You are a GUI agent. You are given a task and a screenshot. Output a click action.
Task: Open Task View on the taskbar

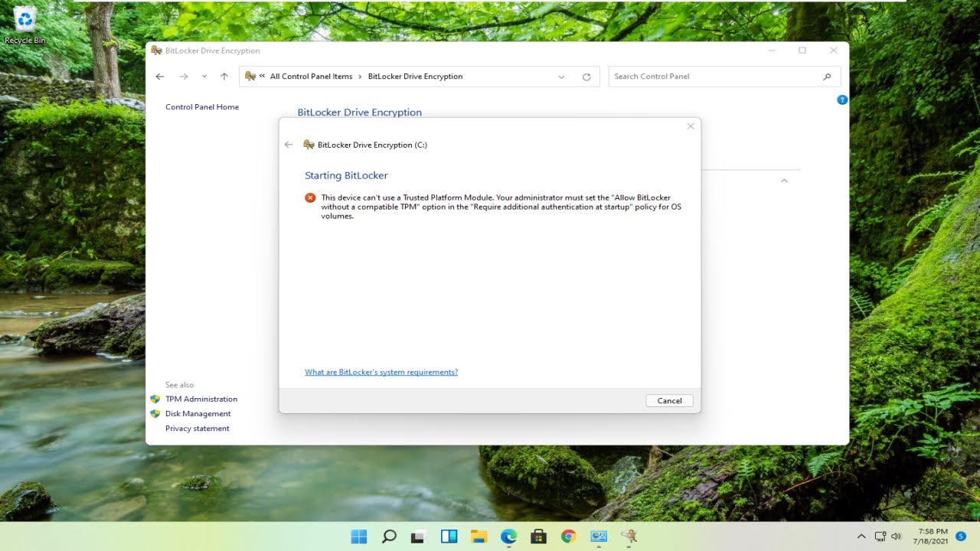pos(419,536)
